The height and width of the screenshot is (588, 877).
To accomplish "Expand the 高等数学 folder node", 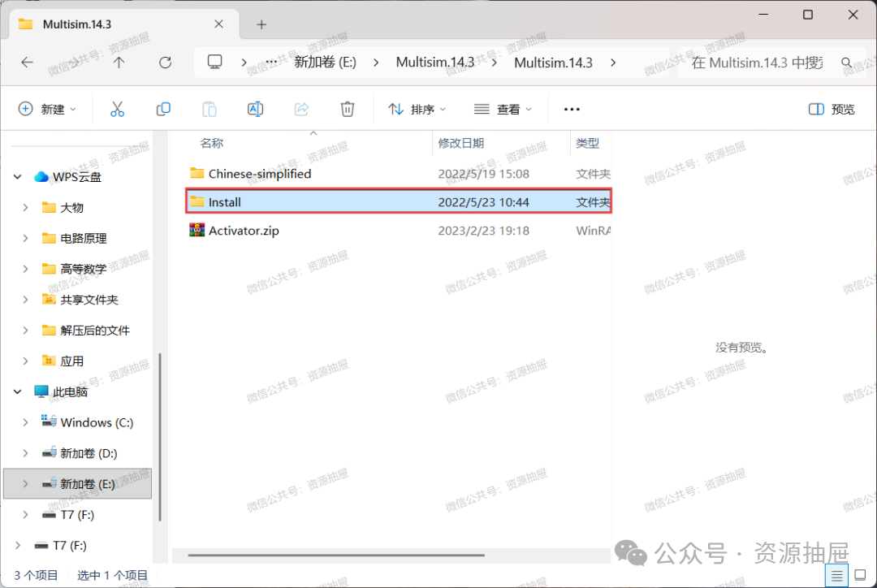I will coord(25,269).
